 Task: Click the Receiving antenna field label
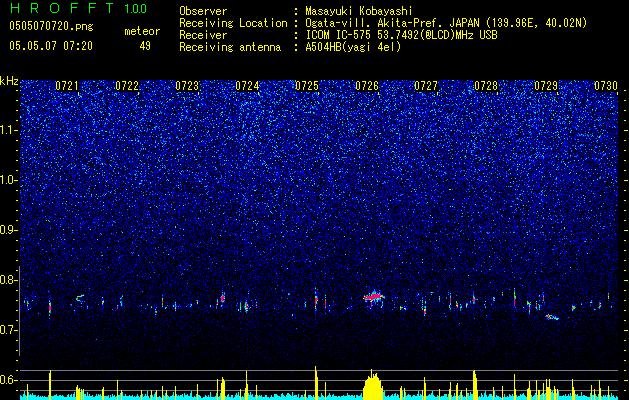tap(230, 47)
